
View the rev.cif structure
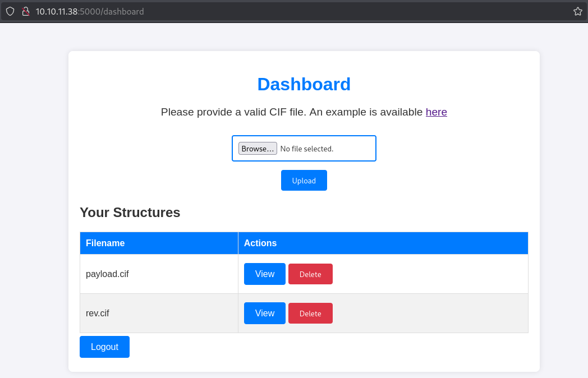(x=264, y=314)
